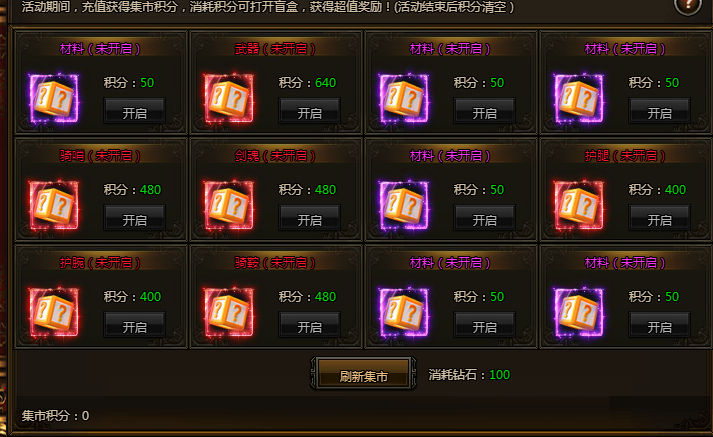Image resolution: width=713 pixels, height=437 pixels.
Task: Open the 护腕 box with 开启 button
Action: coord(134,325)
